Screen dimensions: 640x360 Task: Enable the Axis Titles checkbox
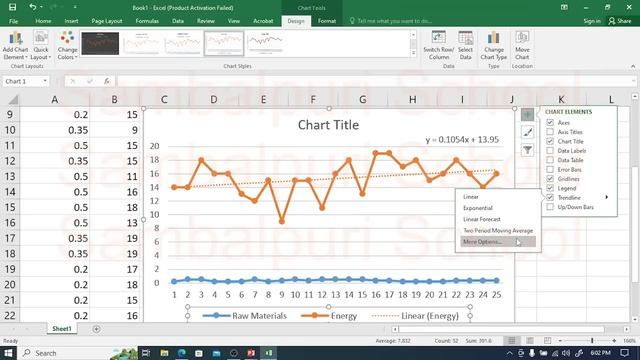click(x=550, y=132)
